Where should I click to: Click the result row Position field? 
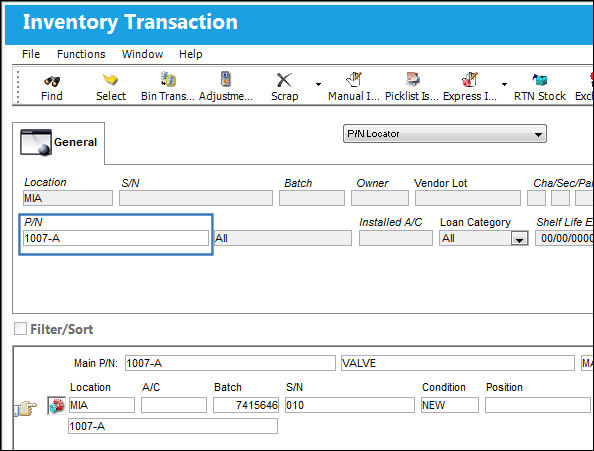(538, 405)
